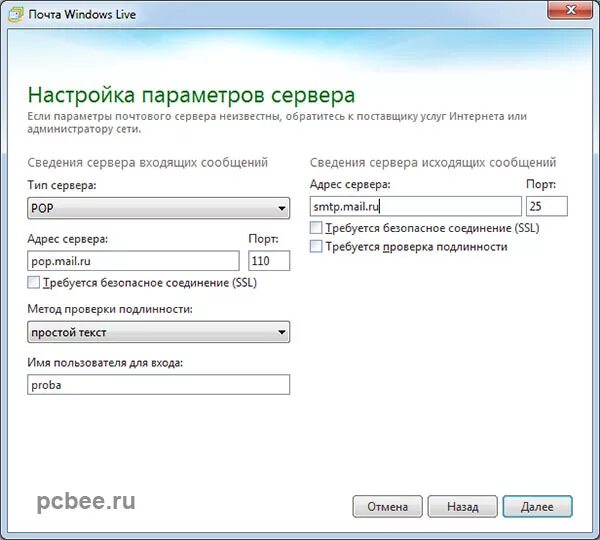Click the Отмена button
The width and height of the screenshot is (600, 540).
pos(387,507)
